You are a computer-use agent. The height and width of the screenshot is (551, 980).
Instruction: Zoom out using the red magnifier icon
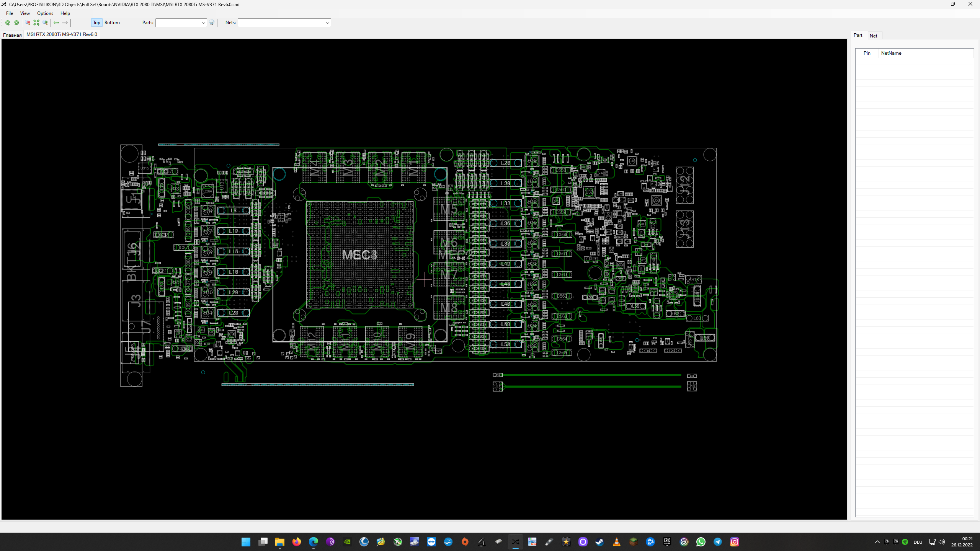point(27,23)
